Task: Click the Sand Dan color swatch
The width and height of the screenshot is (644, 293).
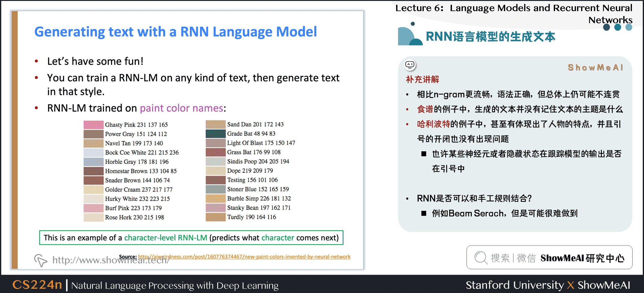Action: 216,124
